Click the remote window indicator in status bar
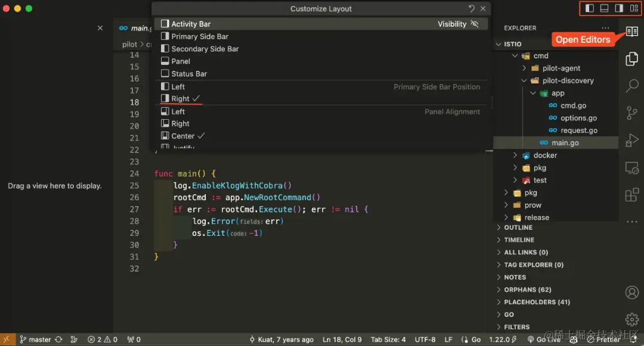Screen dimensions: 644x346 (6, 339)
